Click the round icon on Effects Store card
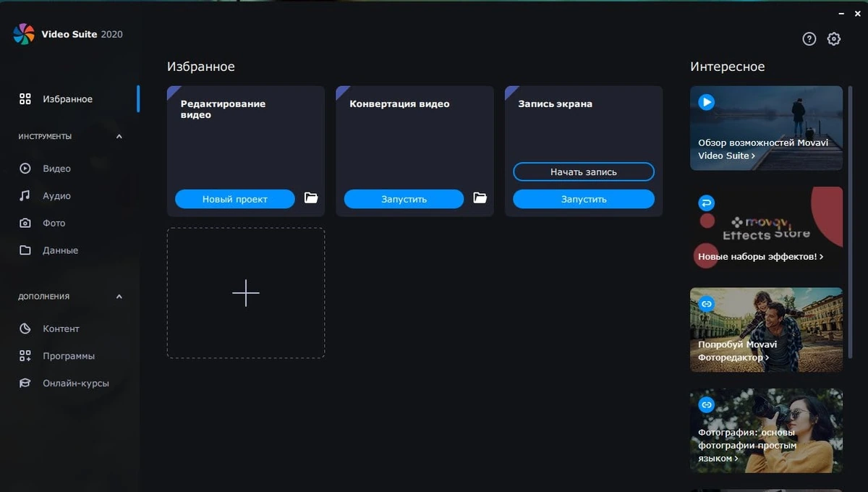Image resolution: width=868 pixels, height=492 pixels. (x=707, y=203)
